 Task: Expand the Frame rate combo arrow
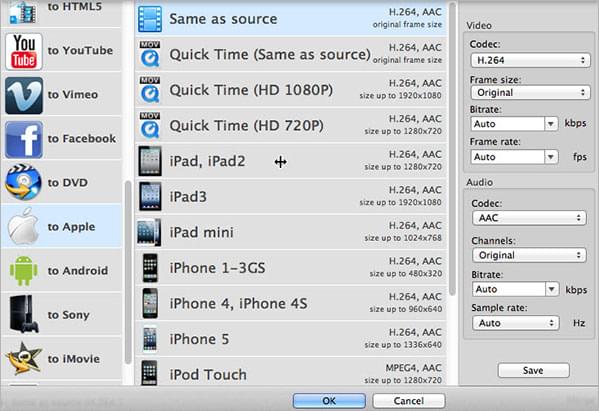click(x=550, y=157)
